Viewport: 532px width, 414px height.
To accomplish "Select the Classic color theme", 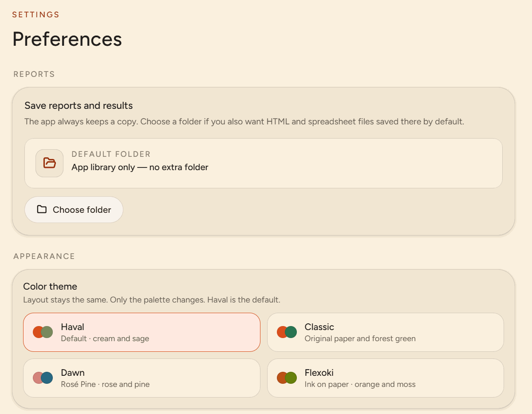I will coord(386,332).
